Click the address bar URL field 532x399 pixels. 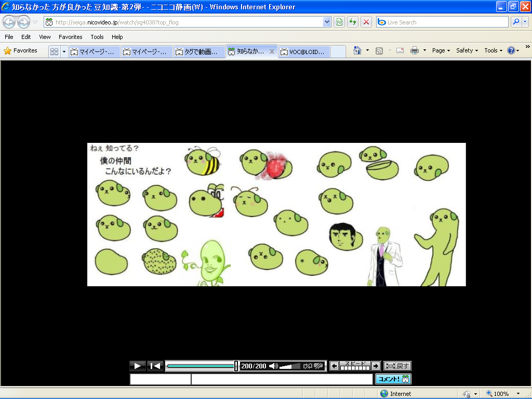(188, 22)
